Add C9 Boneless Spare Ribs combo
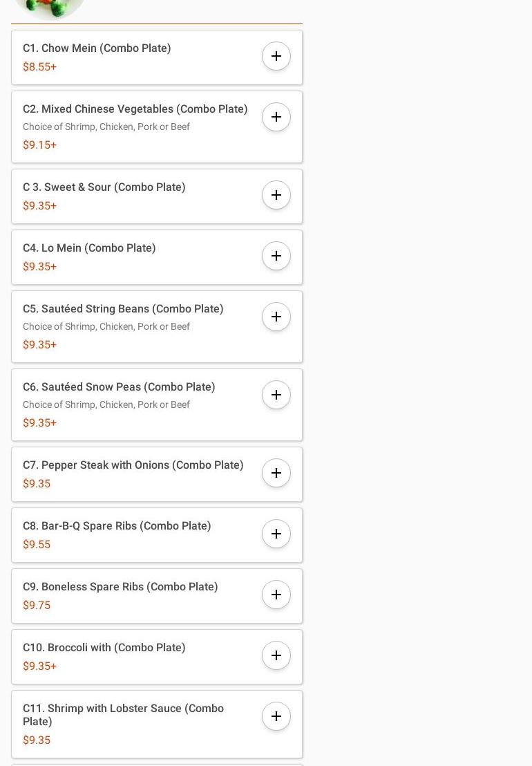The width and height of the screenshot is (532, 766). [x=276, y=595]
